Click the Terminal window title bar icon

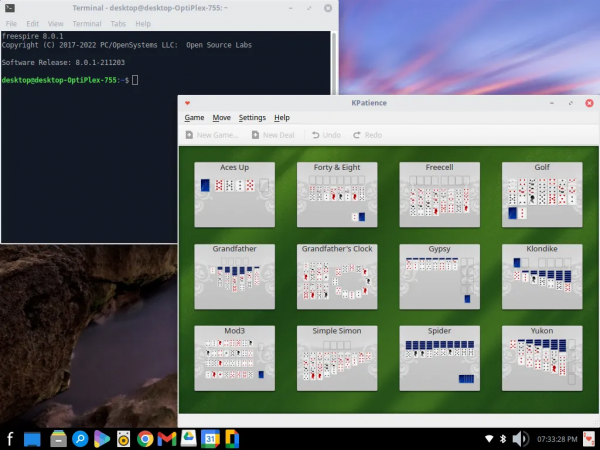(10, 8)
